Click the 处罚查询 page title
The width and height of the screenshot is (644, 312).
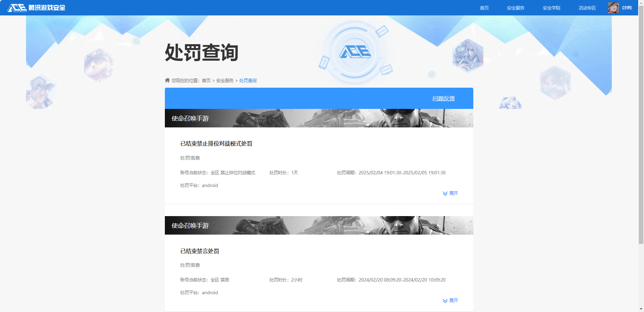202,52
